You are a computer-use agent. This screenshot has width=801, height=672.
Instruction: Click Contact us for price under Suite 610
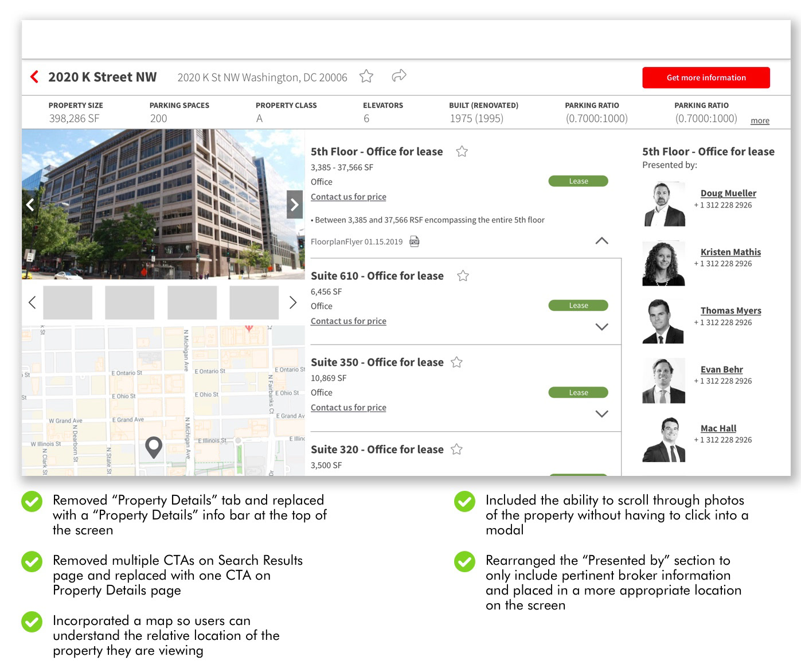[349, 321]
